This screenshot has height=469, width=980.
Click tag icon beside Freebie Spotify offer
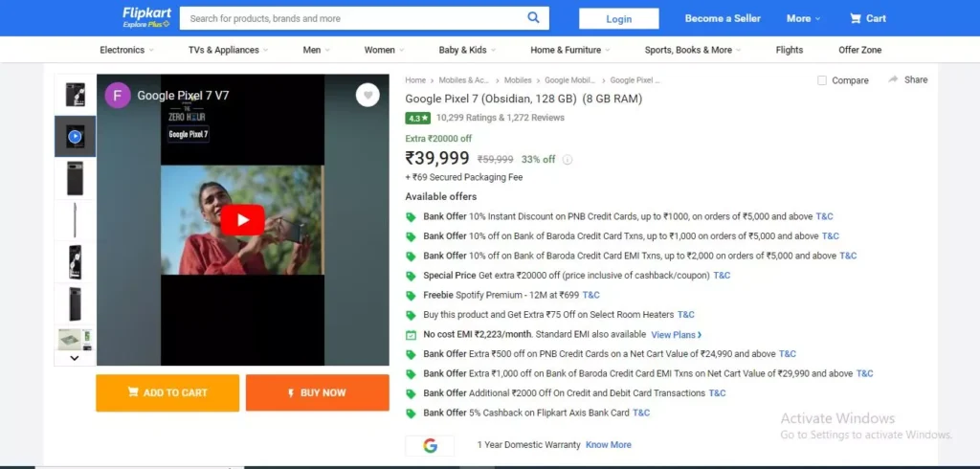coord(411,295)
